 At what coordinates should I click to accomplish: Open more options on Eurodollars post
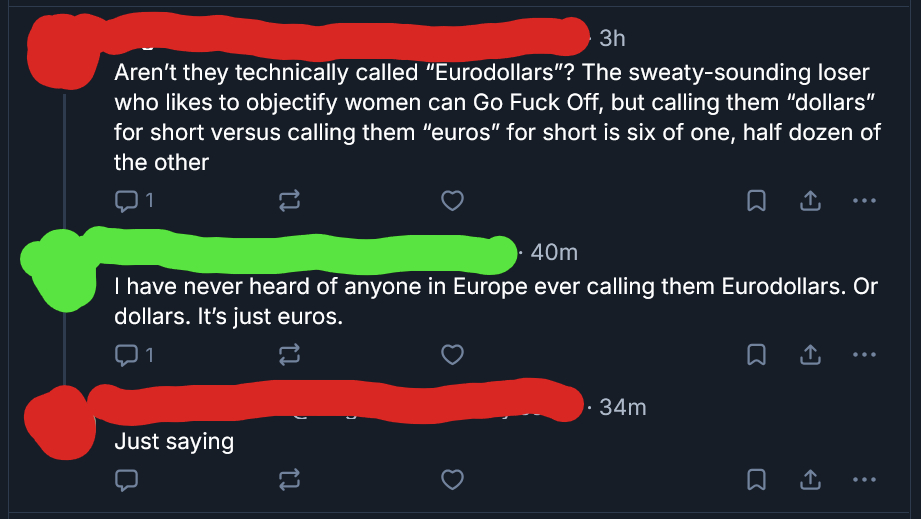click(863, 201)
